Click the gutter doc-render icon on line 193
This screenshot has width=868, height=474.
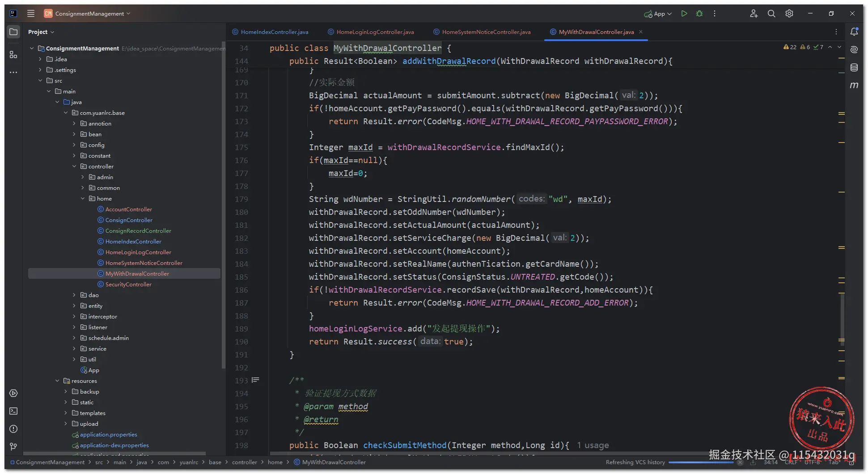[x=255, y=380]
